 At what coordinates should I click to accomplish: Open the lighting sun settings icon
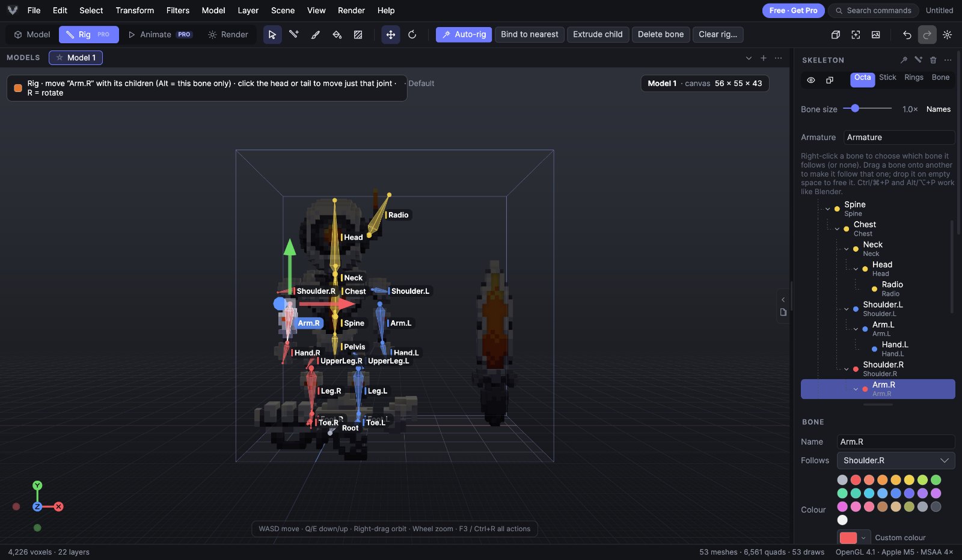tap(948, 35)
